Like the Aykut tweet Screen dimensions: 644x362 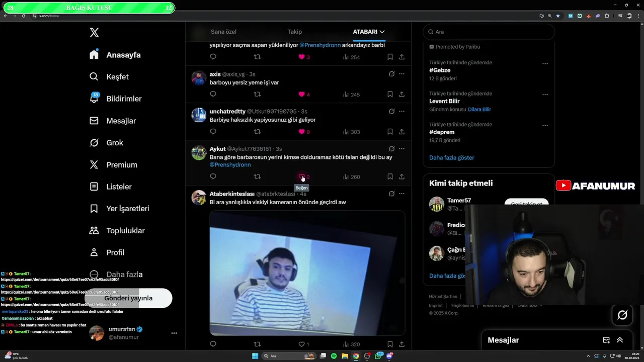tap(302, 176)
